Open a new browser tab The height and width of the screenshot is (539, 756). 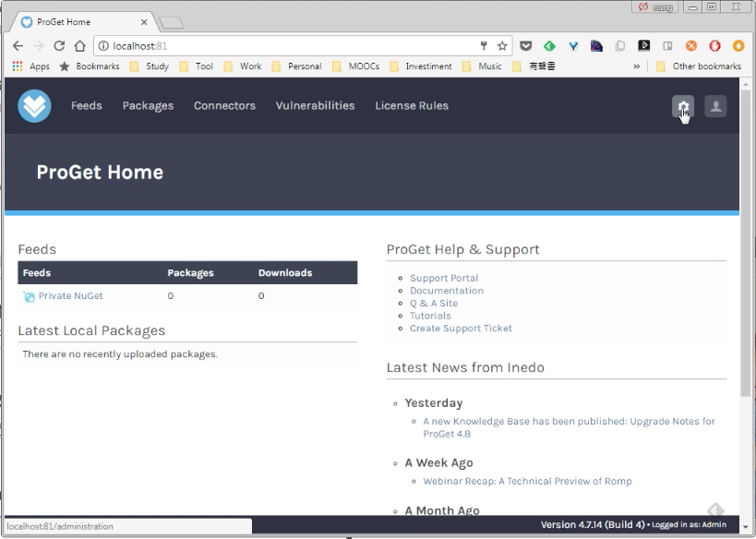tap(171, 22)
